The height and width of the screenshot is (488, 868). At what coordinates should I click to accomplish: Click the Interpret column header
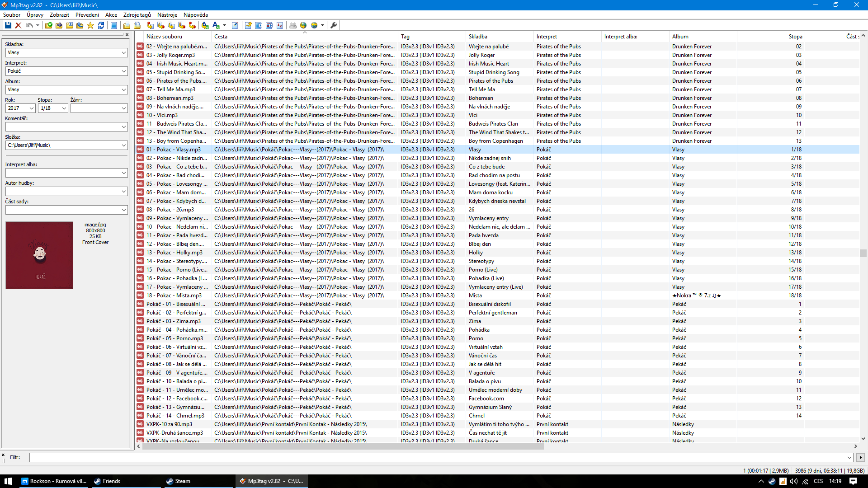(547, 37)
